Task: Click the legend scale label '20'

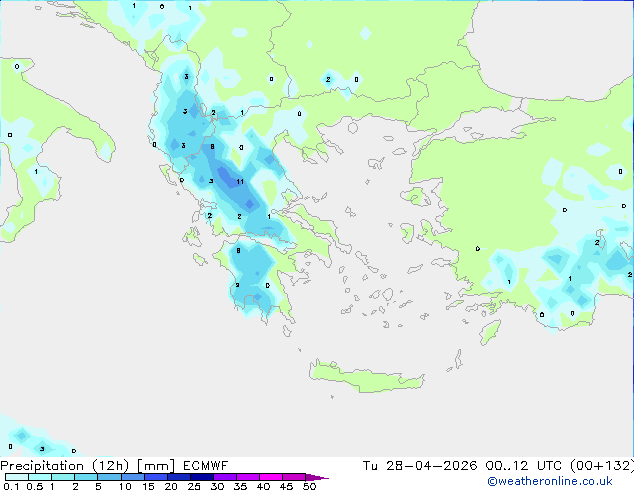Action: click(171, 486)
